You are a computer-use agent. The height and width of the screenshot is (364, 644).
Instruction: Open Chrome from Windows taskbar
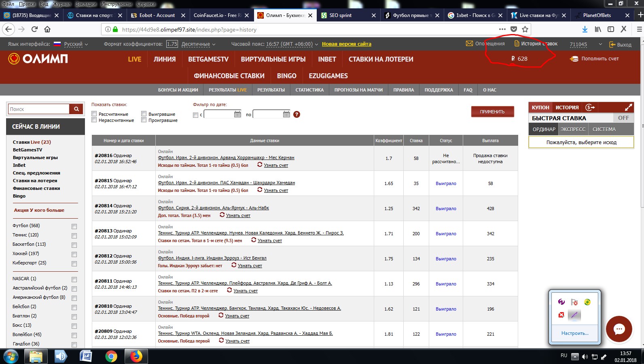pyautogui.click(x=111, y=356)
